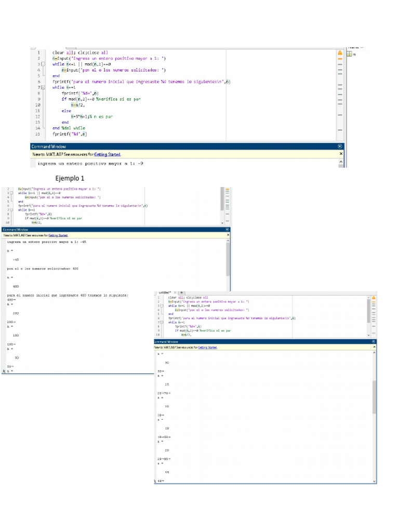Click bottom-right editor scroll-down arrow
Screen dimensions: 399x532
tap(368, 335)
